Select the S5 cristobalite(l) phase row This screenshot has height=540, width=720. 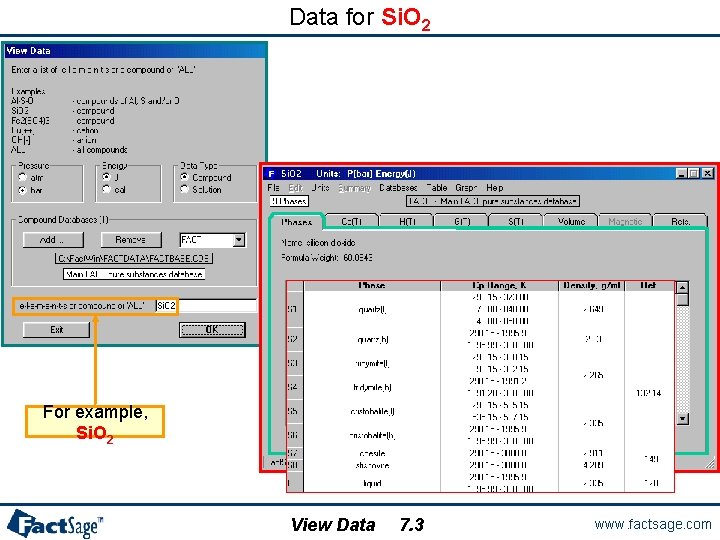click(x=480, y=411)
